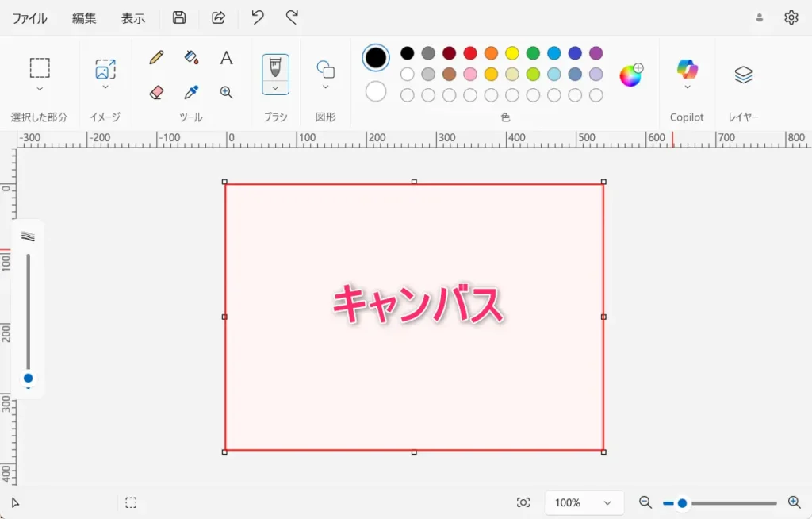Pick the brown swatch
Image resolution: width=812 pixels, height=519 pixels.
[x=449, y=74]
